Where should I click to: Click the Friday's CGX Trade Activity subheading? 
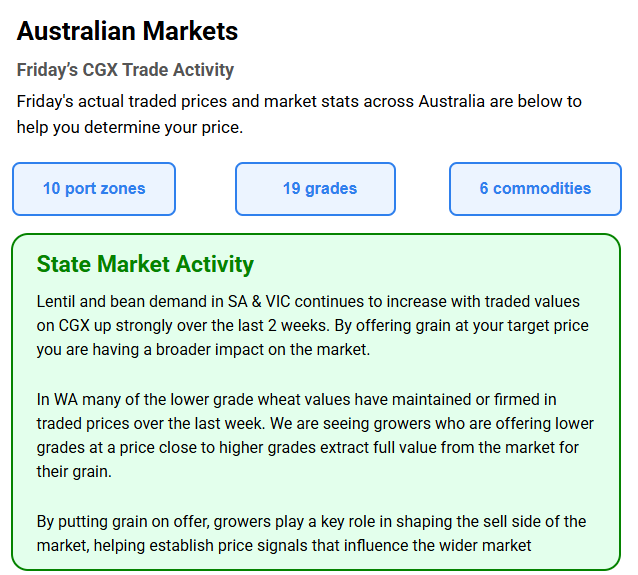pyautogui.click(x=125, y=70)
